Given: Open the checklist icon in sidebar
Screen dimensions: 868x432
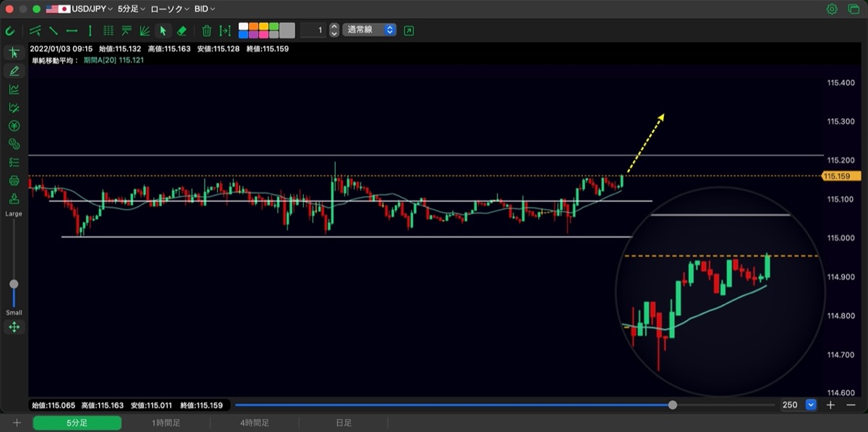Looking at the screenshot, I should (x=14, y=162).
